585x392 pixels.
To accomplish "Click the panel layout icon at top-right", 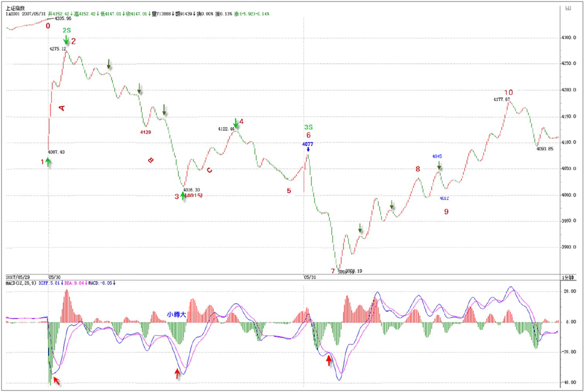I will 568,8.
